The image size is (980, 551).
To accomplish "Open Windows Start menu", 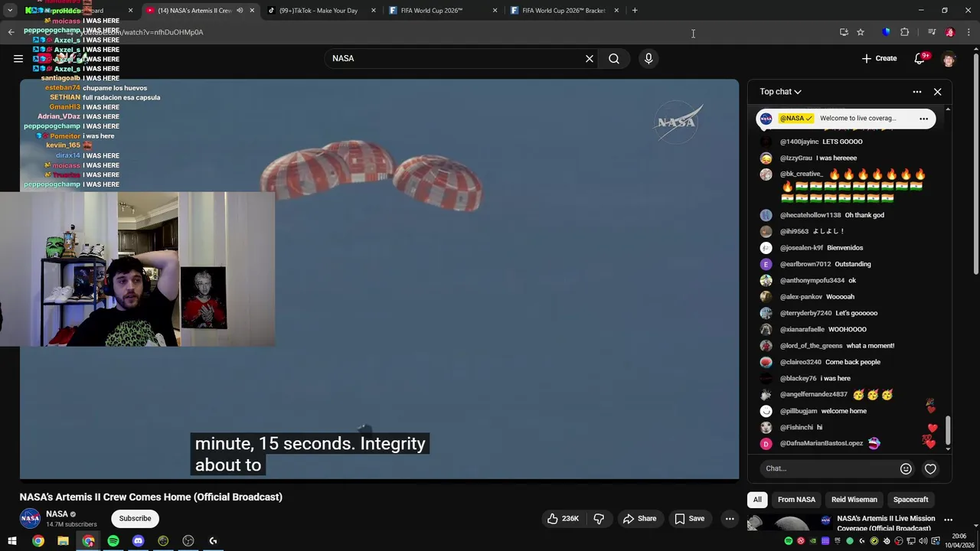I will click(x=12, y=541).
